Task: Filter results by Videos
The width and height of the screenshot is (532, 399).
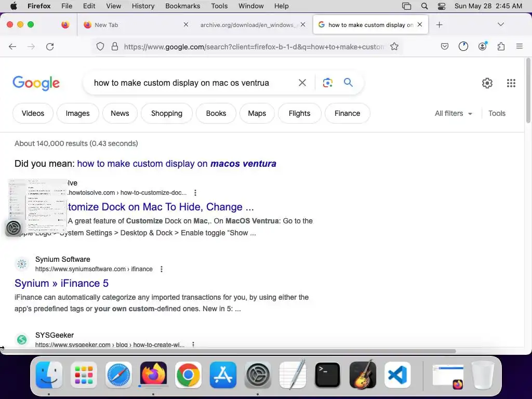Action: [33, 113]
